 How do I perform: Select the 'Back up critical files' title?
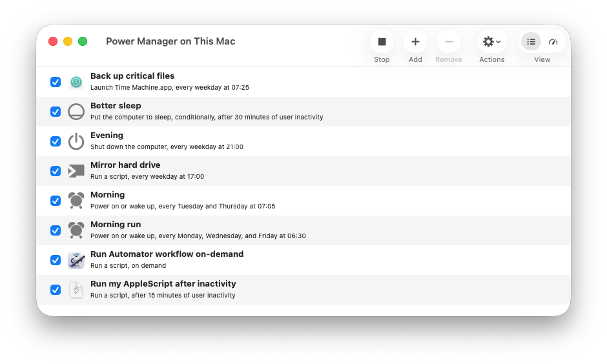[x=132, y=76]
